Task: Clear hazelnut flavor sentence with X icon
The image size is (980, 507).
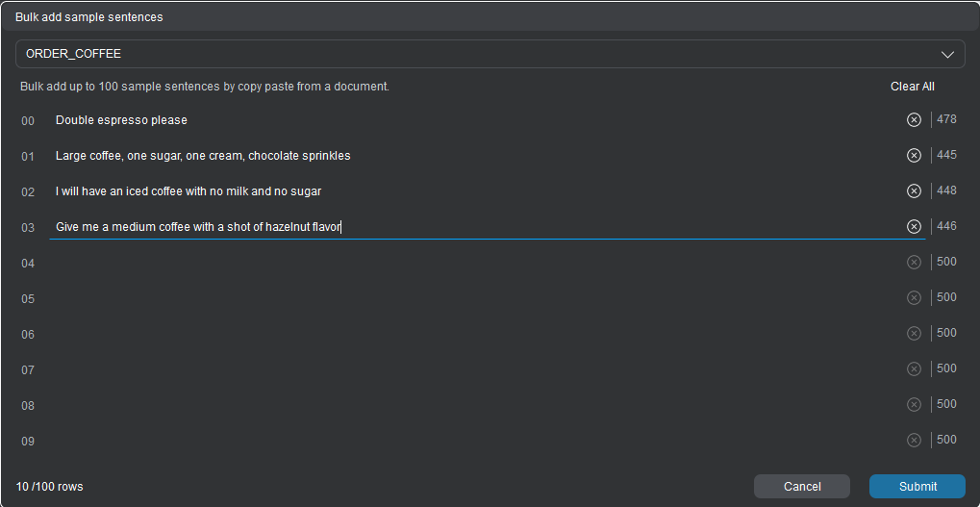Action: click(x=914, y=227)
